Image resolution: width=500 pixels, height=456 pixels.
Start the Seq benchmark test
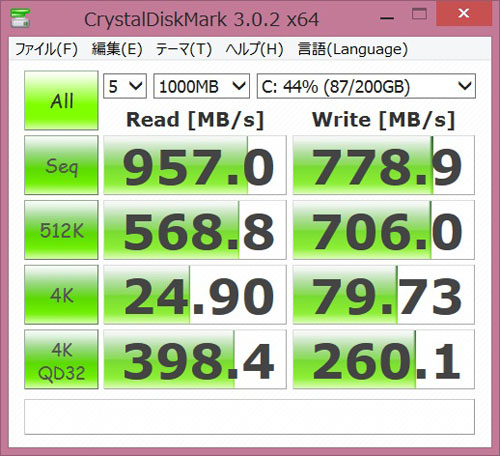61,165
